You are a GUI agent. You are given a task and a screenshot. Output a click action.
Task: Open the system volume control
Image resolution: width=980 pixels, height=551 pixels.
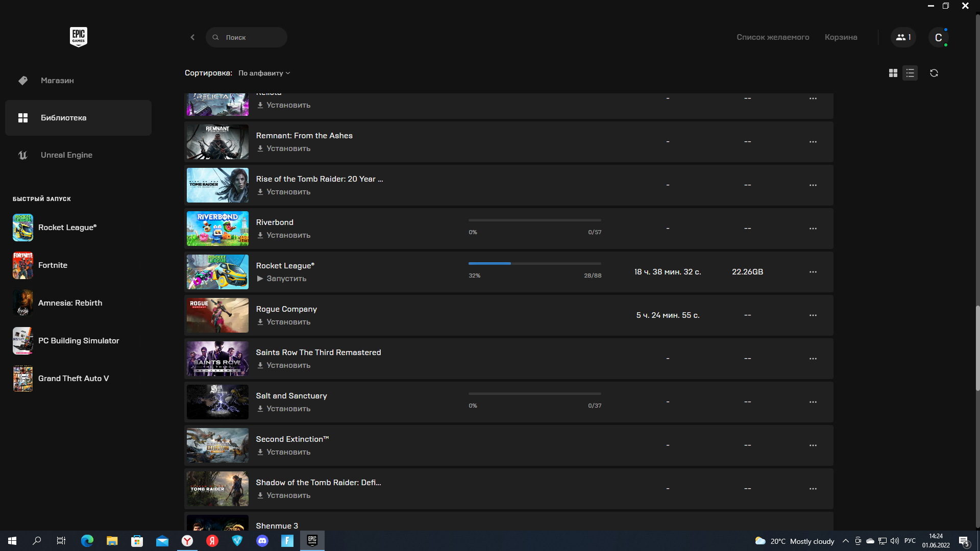tap(895, 541)
